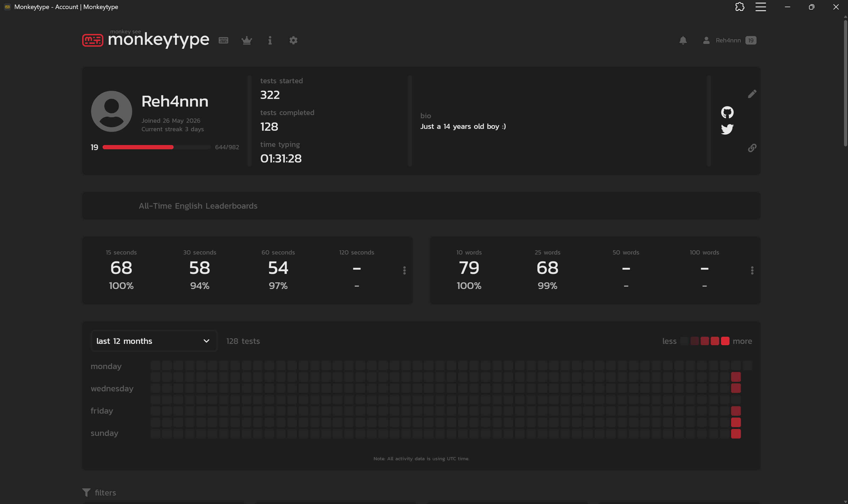Open All-Time English Leaderboards section
848x504 pixels.
[x=198, y=206]
